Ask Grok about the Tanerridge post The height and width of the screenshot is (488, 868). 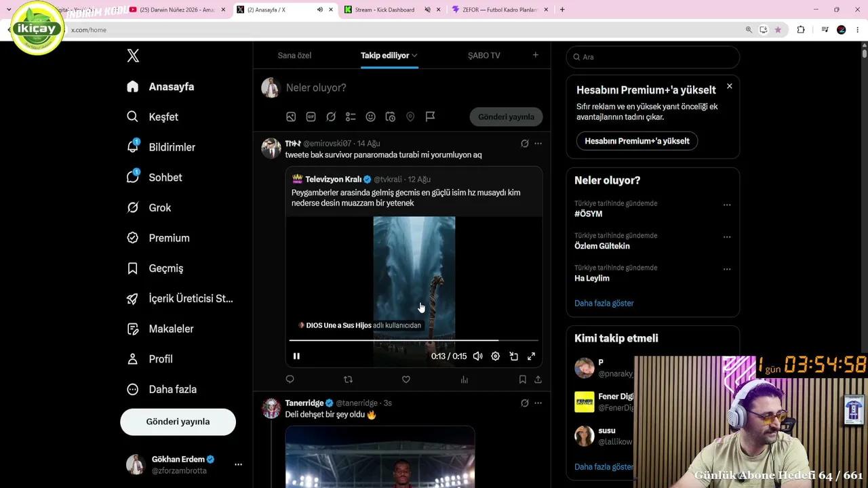click(524, 403)
